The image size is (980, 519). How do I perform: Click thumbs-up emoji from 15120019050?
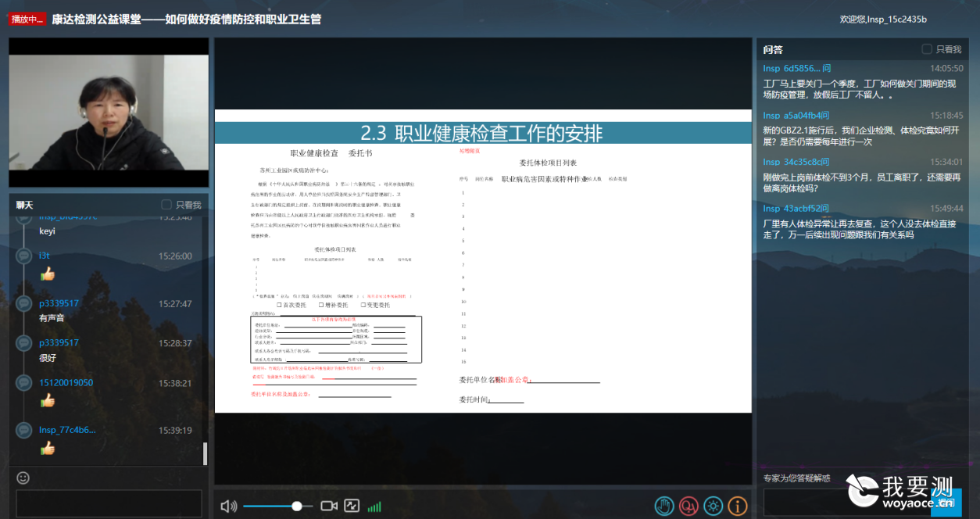point(47,400)
